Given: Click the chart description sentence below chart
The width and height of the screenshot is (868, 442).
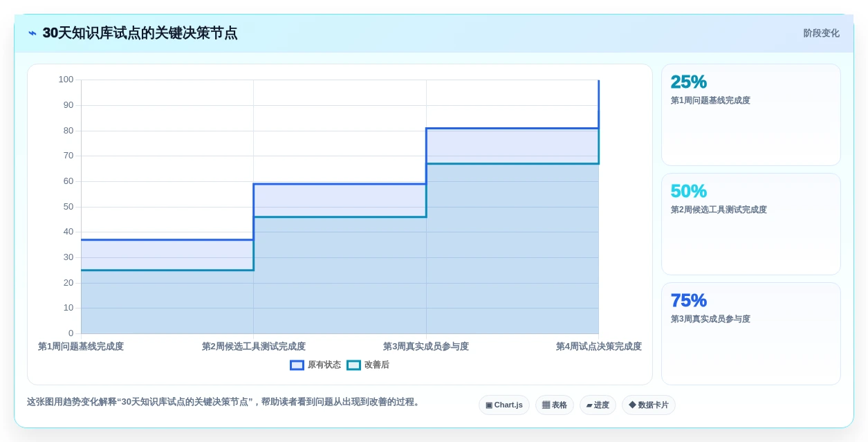Looking at the screenshot, I should 224,402.
